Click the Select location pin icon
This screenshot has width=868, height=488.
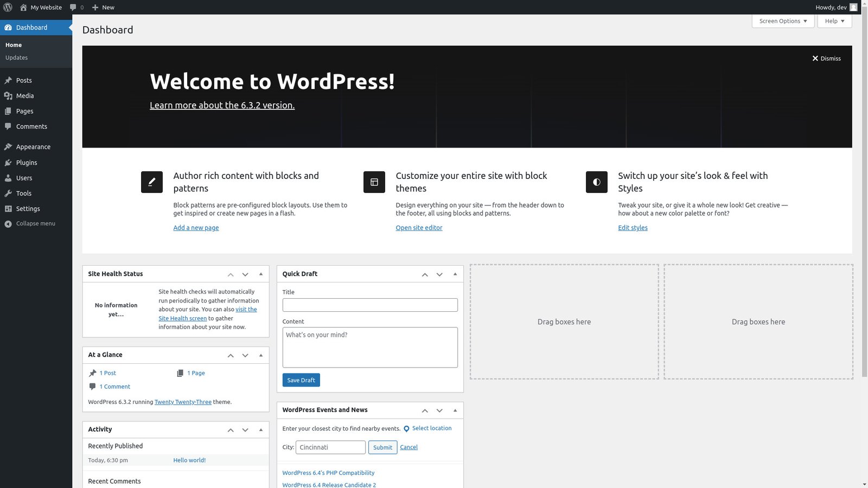click(x=406, y=428)
